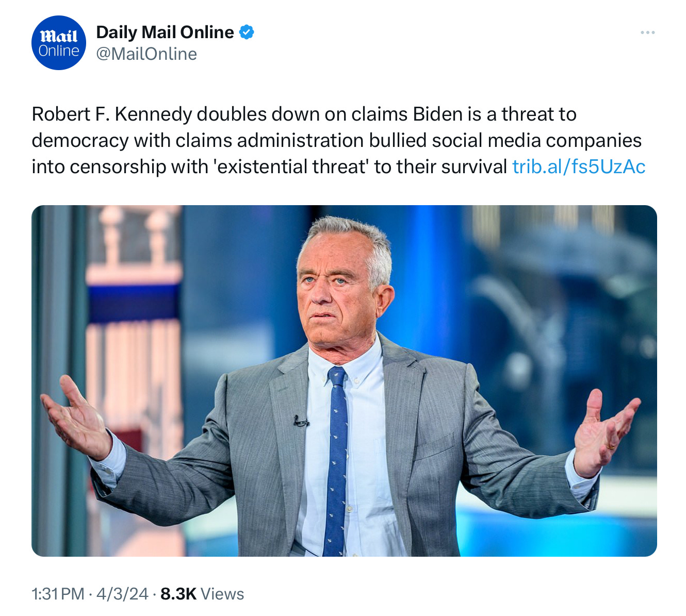View the 8.3K Views count
686x616 pixels.
pos(202,594)
